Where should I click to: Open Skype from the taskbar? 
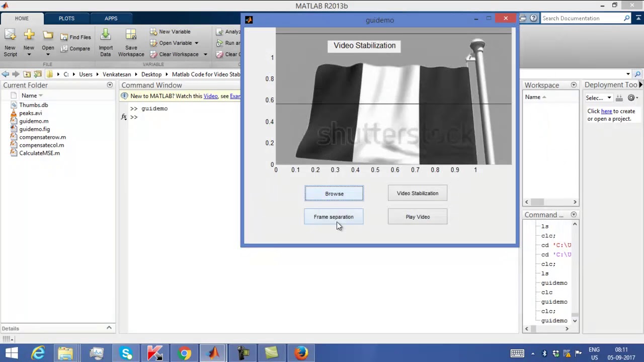[126, 353]
